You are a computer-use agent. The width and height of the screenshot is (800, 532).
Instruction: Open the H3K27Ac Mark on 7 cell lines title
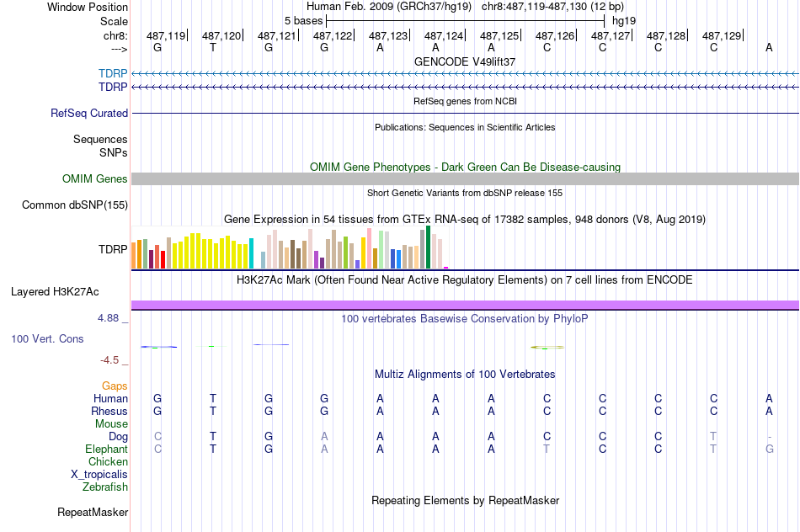465,280
